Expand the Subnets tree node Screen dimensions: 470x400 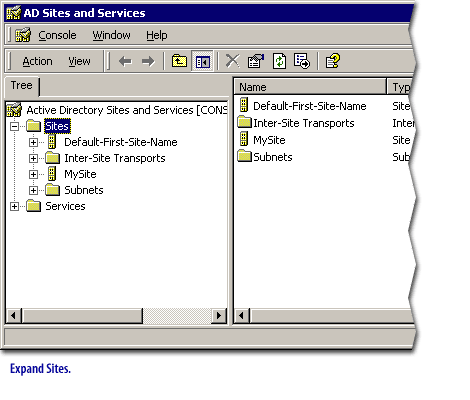pyautogui.click(x=33, y=190)
